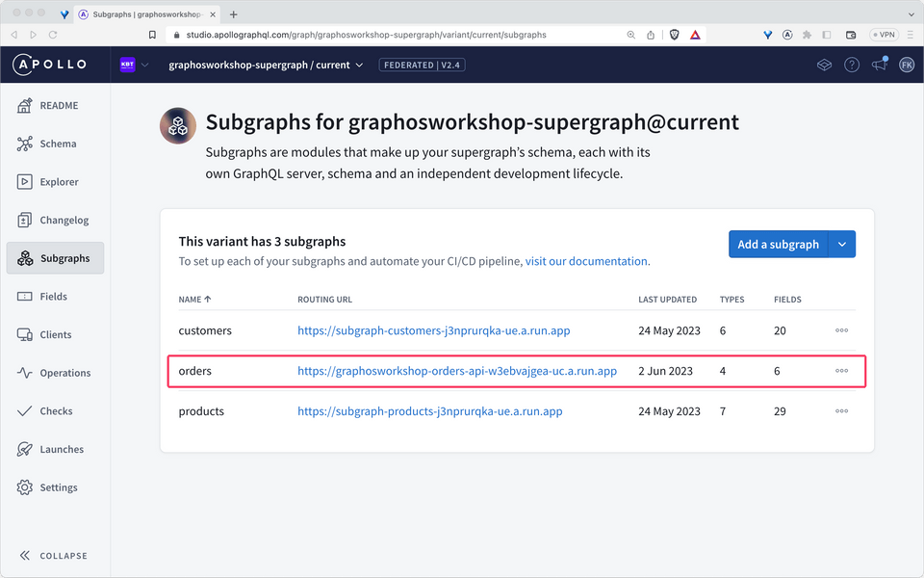Click the customers subgraph name

pyautogui.click(x=205, y=330)
